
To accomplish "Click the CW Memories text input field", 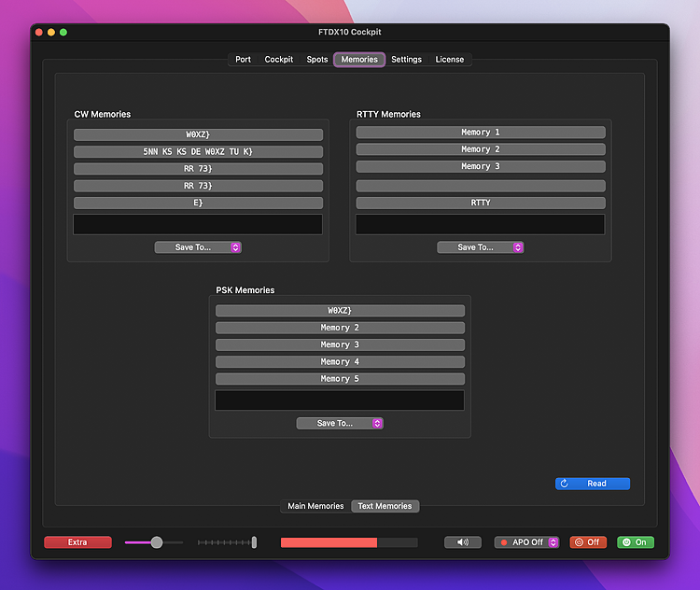I will (x=198, y=224).
